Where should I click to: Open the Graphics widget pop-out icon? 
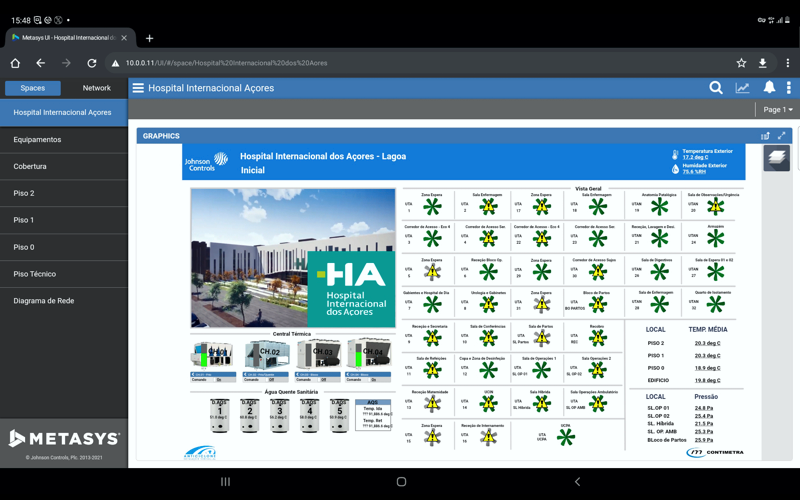point(765,136)
